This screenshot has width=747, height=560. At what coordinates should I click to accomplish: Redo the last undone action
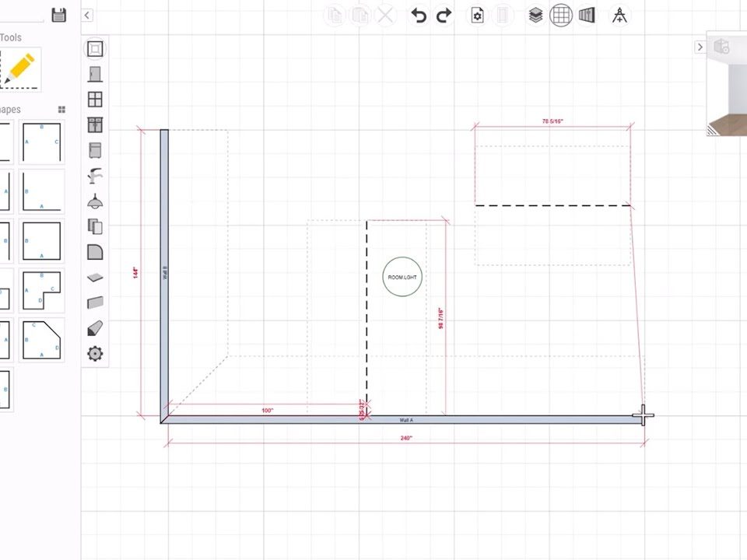(x=444, y=16)
